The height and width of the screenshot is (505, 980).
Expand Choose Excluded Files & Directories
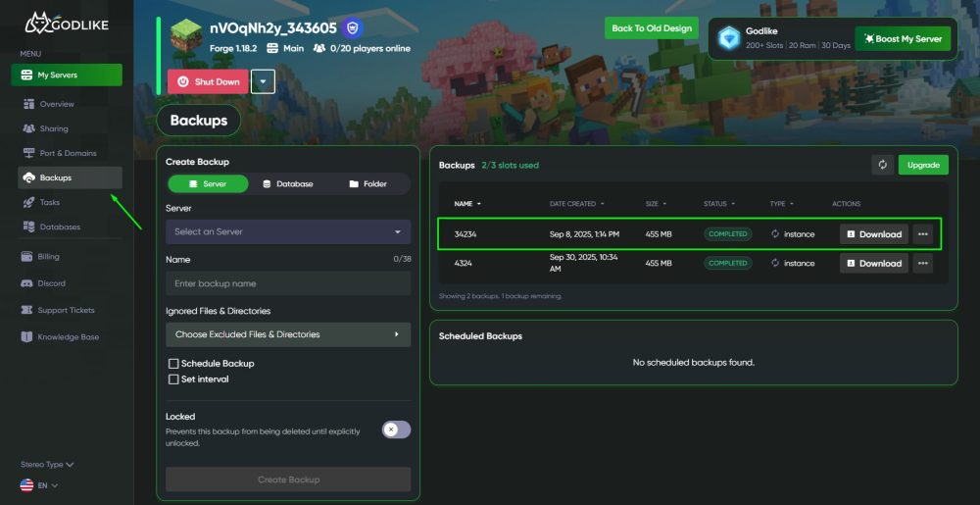(288, 334)
